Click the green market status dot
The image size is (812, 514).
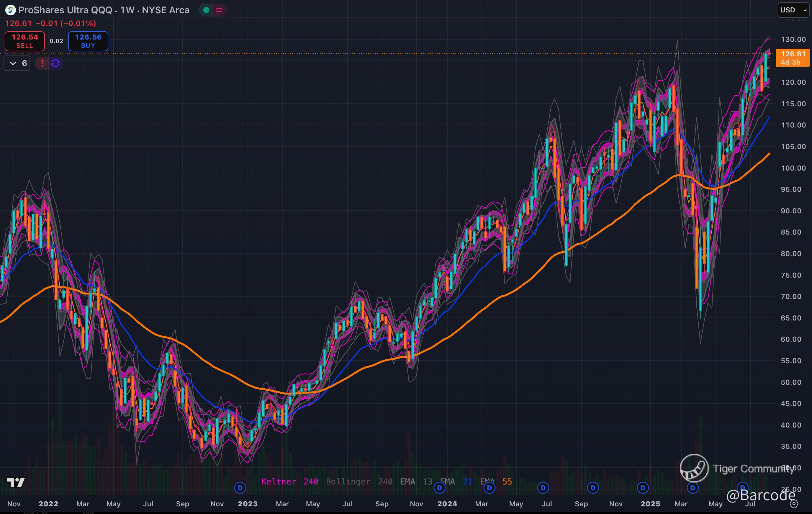click(x=206, y=10)
